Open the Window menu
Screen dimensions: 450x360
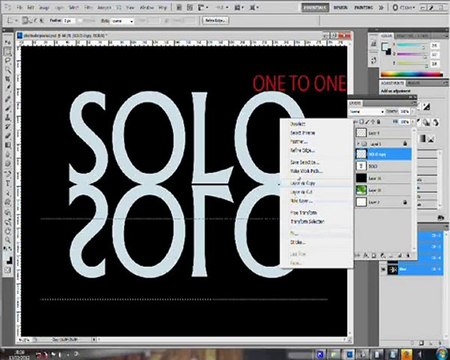coord(146,7)
